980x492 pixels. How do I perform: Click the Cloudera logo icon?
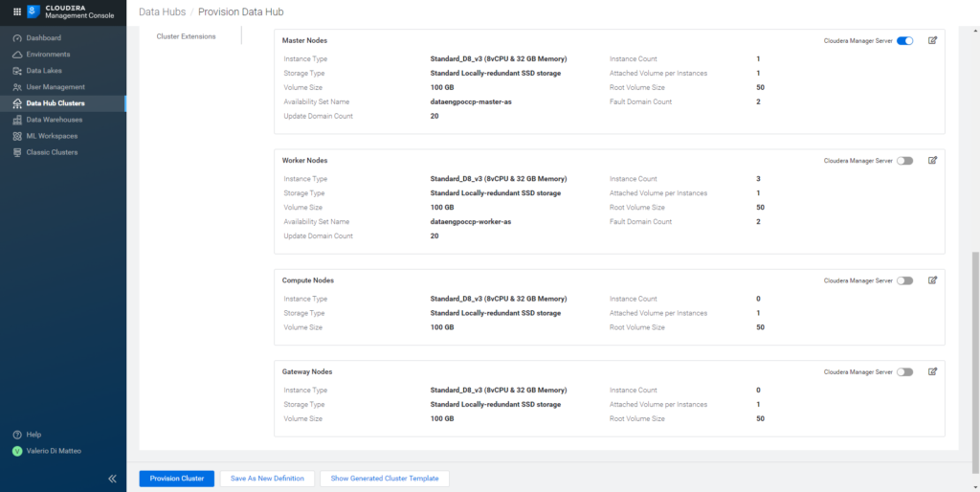coord(33,11)
